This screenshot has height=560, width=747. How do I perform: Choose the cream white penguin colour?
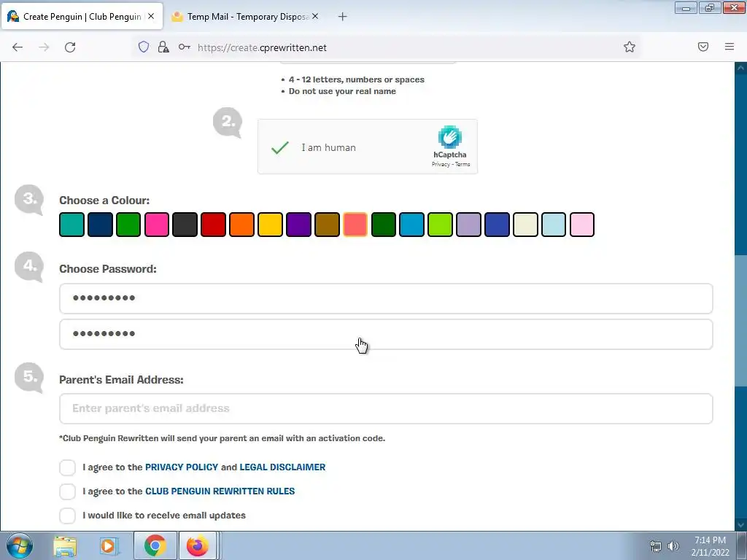[x=525, y=225]
